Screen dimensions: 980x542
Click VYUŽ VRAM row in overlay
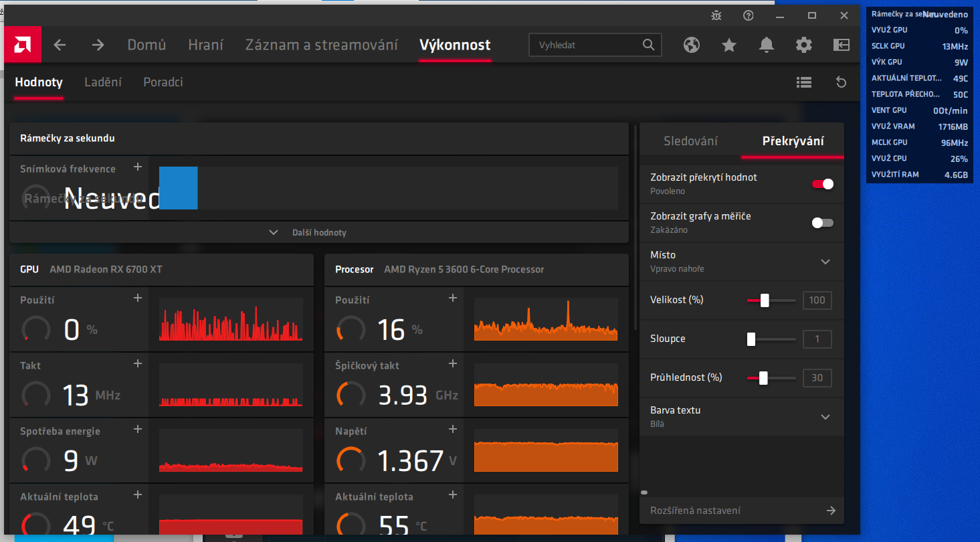[920, 126]
